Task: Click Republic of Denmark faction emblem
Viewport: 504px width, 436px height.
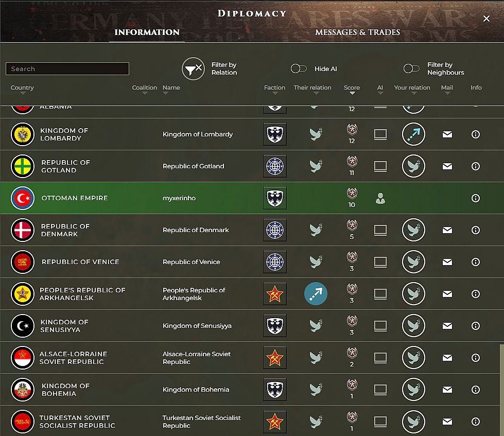Action: pyautogui.click(x=274, y=230)
